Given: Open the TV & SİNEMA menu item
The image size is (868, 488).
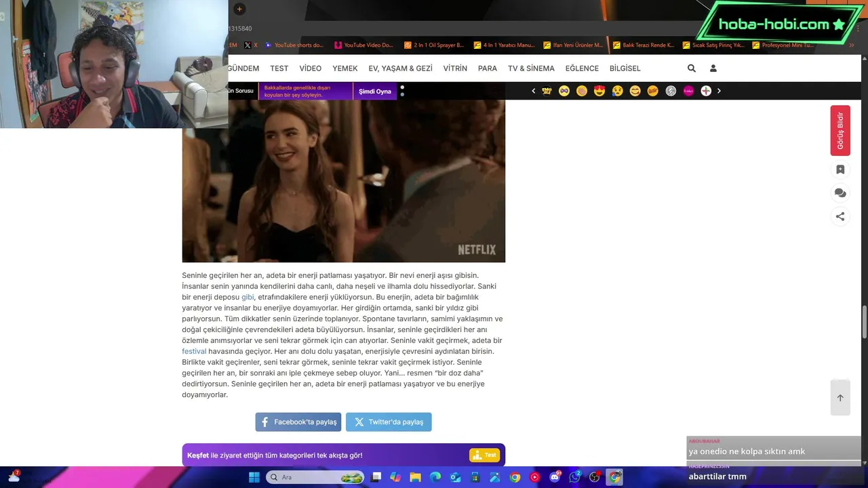Looking at the screenshot, I should (x=531, y=68).
